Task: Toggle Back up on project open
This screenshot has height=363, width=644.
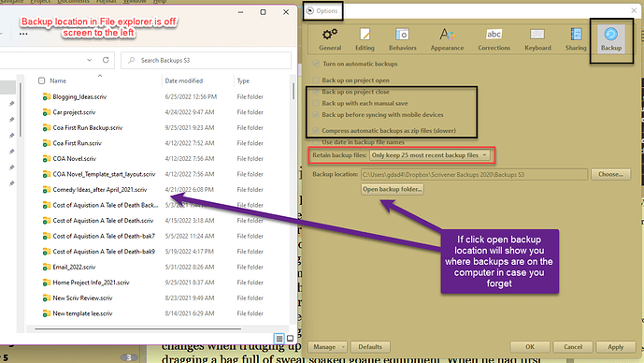Action: [316, 80]
